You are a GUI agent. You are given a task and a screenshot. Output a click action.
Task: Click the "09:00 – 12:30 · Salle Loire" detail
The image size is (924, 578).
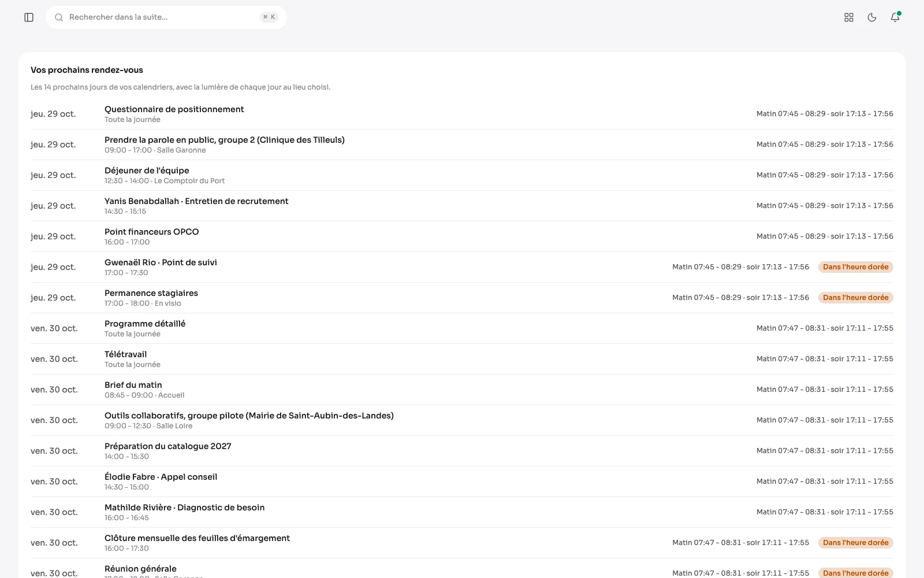[x=148, y=426]
